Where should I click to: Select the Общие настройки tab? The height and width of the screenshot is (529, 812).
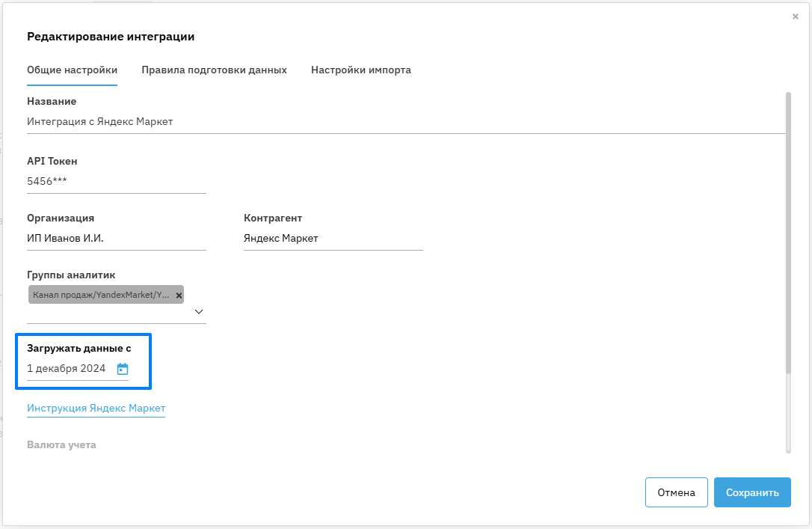point(72,70)
